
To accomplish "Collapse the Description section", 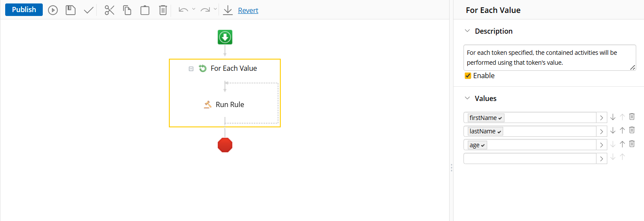I will (467, 31).
